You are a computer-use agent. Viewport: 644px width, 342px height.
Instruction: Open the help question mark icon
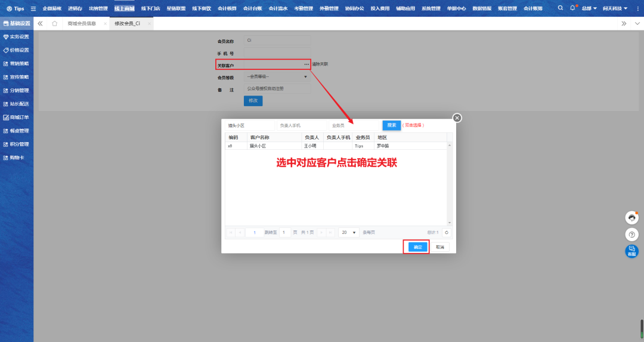[631, 235]
